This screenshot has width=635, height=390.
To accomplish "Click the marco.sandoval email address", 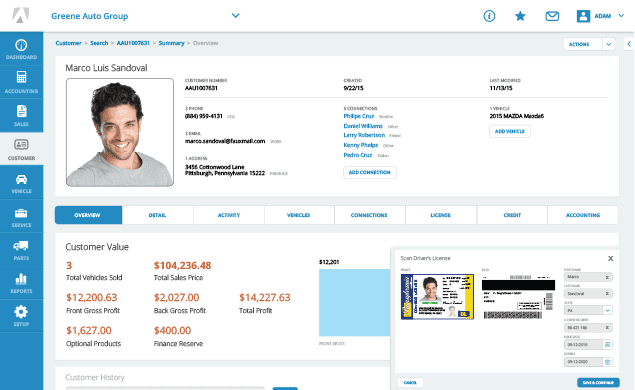I will click(225, 141).
